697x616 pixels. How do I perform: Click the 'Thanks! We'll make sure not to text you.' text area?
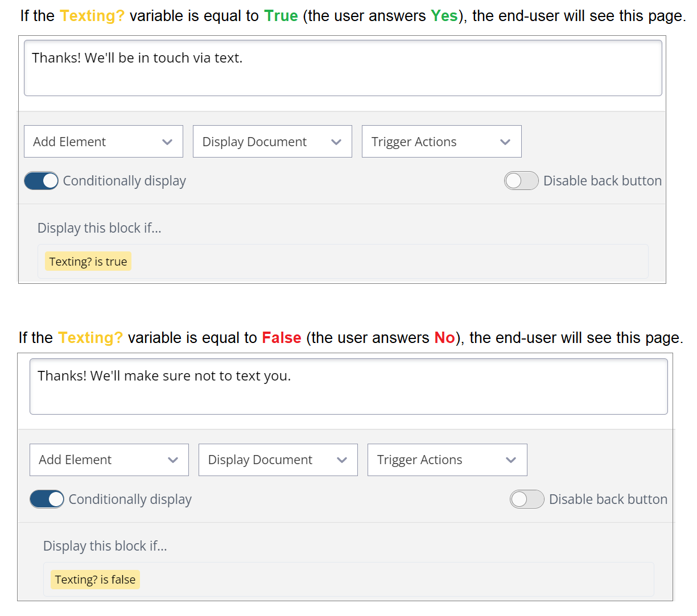[348, 386]
